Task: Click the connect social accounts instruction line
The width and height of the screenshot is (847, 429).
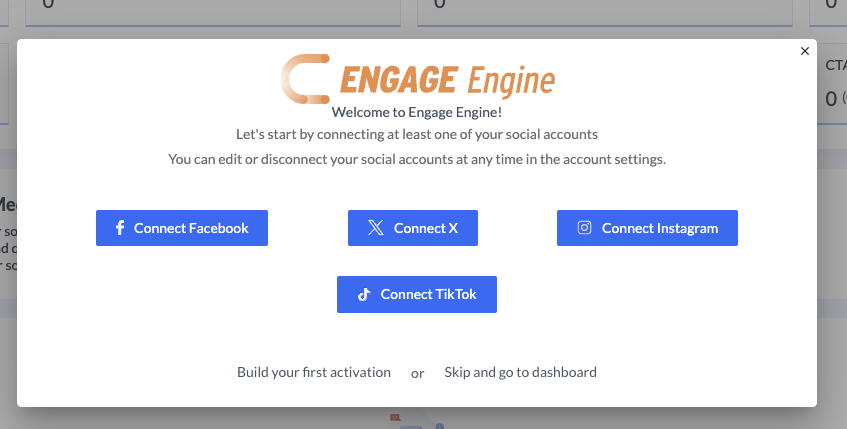Action: 416,133
